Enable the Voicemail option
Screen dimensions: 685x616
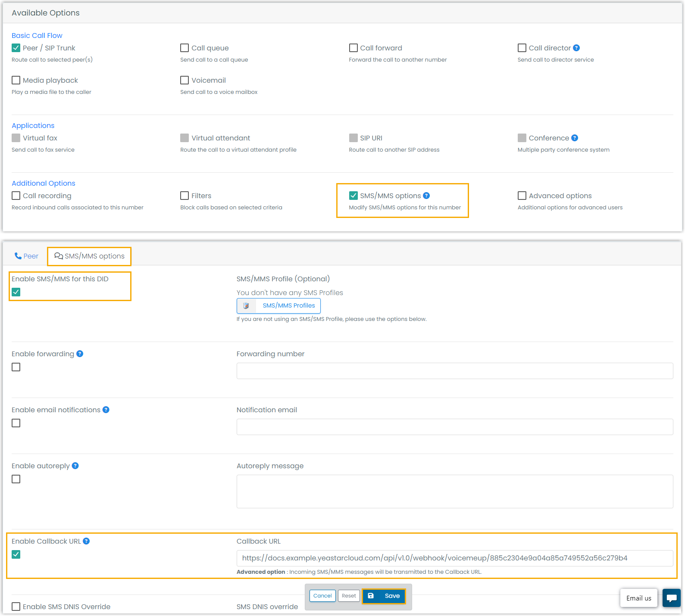185,80
